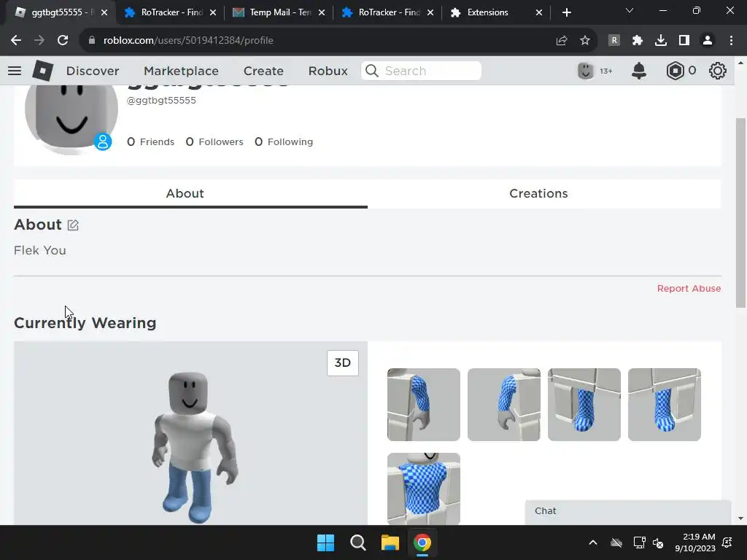Edit the About section pencil icon
747x560 pixels.
(x=73, y=225)
